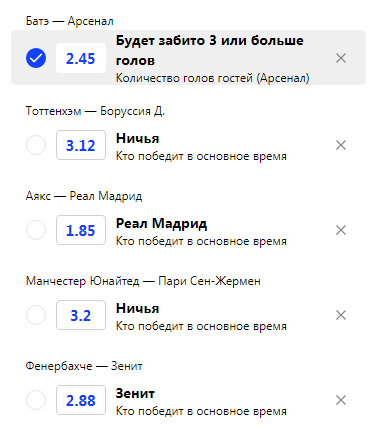The width and height of the screenshot is (375, 429).
Task: Open the Фенербахче — Зенит match title
Action: coord(84,366)
